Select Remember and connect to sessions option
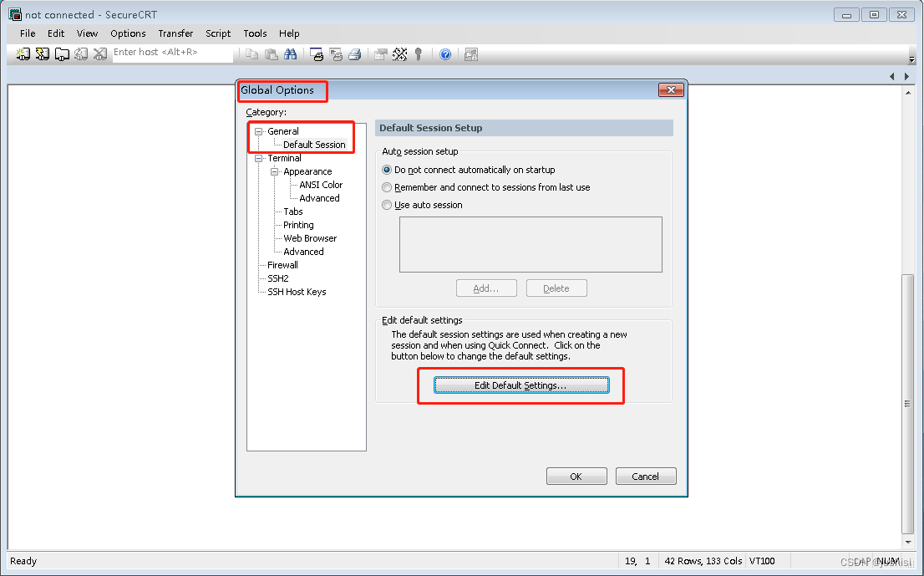The height and width of the screenshot is (576, 924). (x=486, y=187)
